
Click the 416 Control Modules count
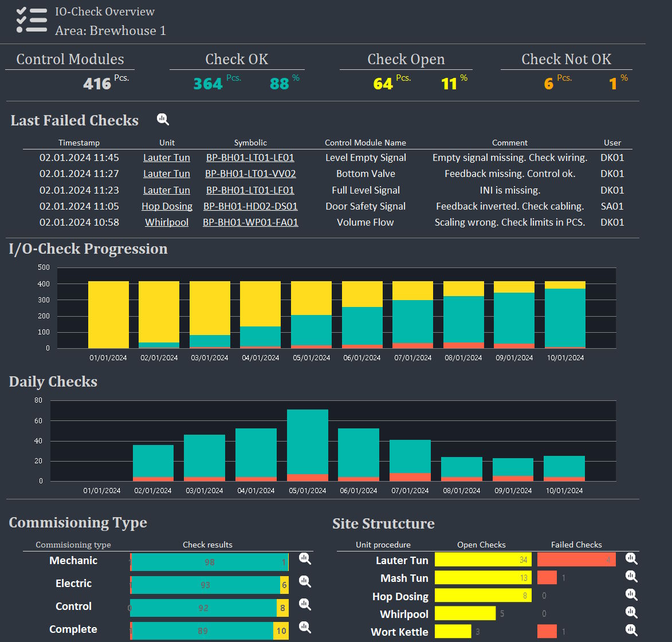(97, 84)
